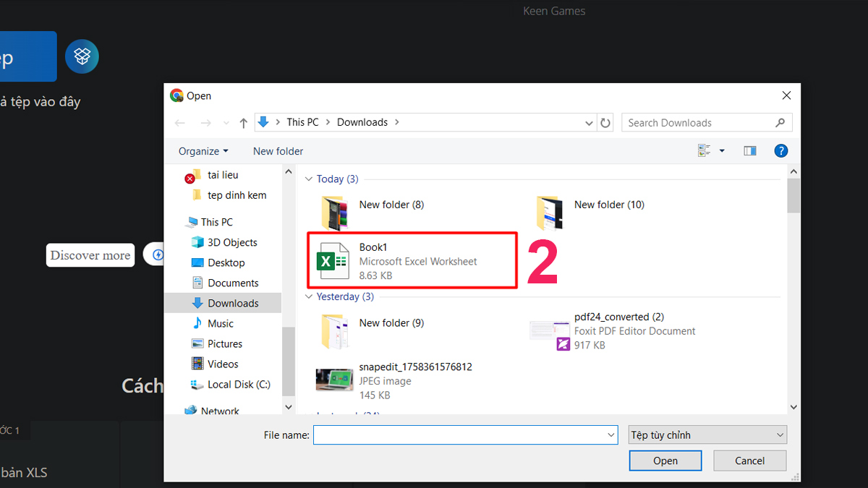Open the file type filter dropdown
This screenshot has width=868, height=488.
point(707,435)
